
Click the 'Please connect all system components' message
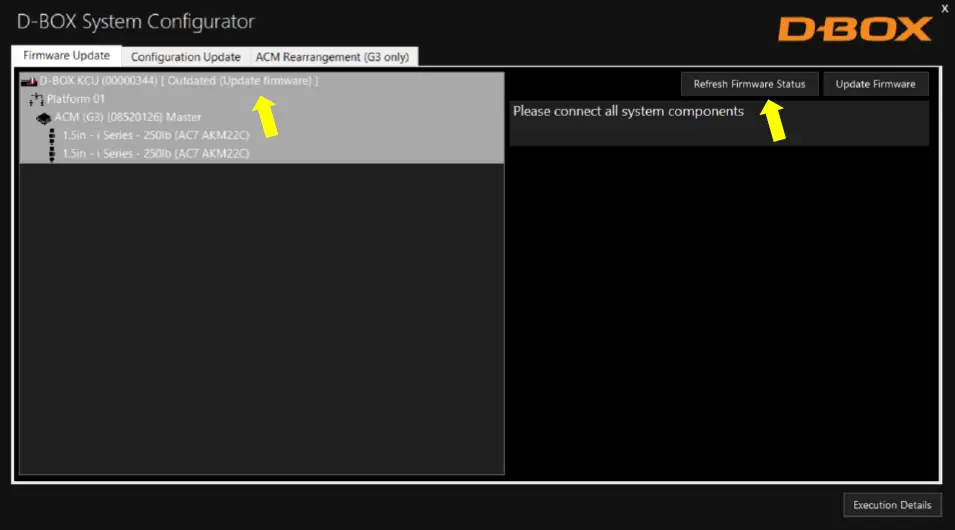click(628, 111)
